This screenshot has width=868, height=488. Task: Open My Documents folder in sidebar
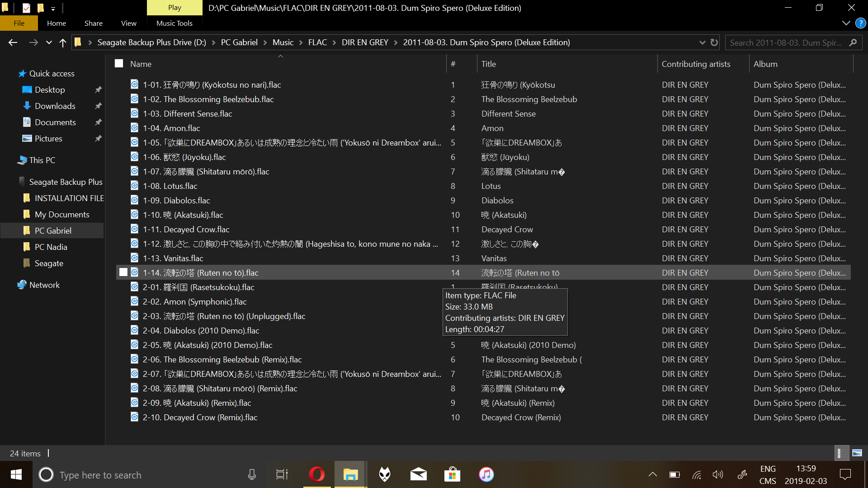(x=62, y=214)
